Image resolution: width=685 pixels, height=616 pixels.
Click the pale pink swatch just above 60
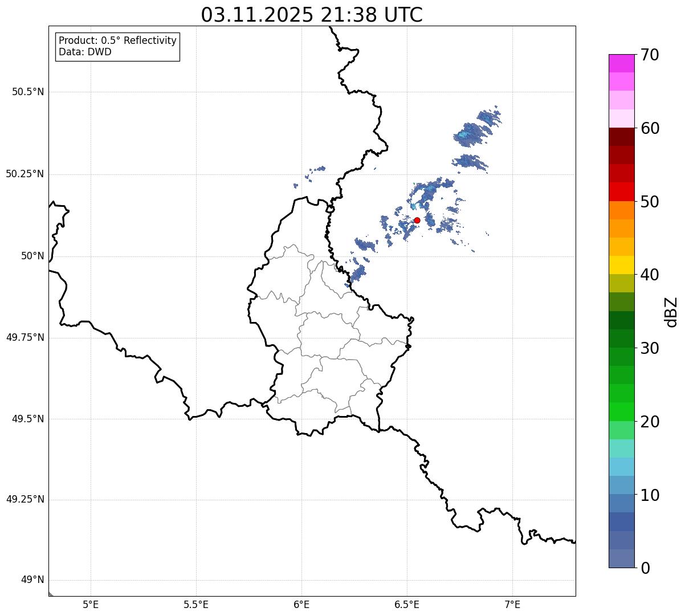click(x=622, y=119)
